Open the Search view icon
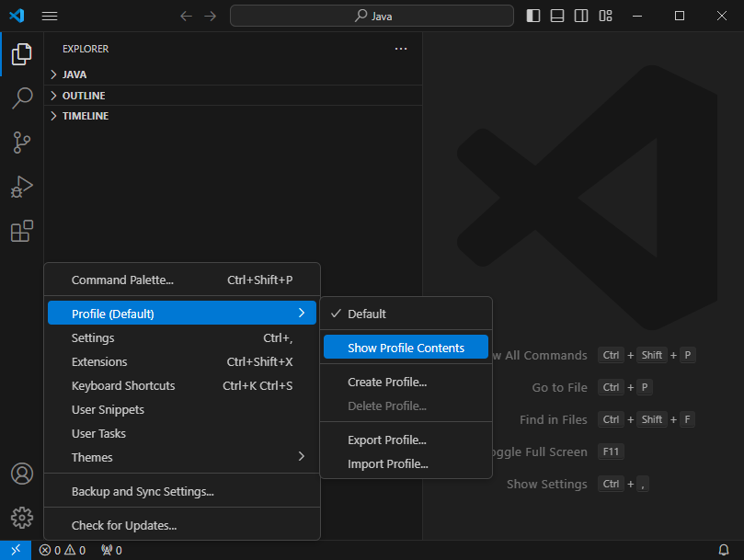The width and height of the screenshot is (744, 560). point(22,98)
